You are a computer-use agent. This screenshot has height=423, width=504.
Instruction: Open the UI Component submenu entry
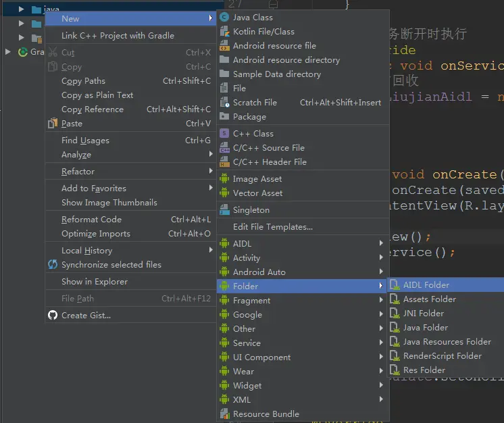coord(303,357)
